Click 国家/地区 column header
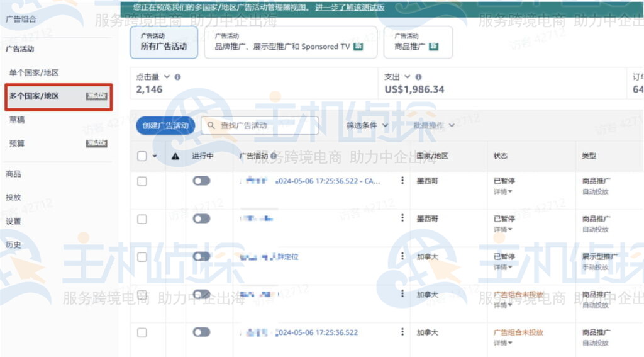The height and width of the screenshot is (357, 644). pyautogui.click(x=432, y=156)
